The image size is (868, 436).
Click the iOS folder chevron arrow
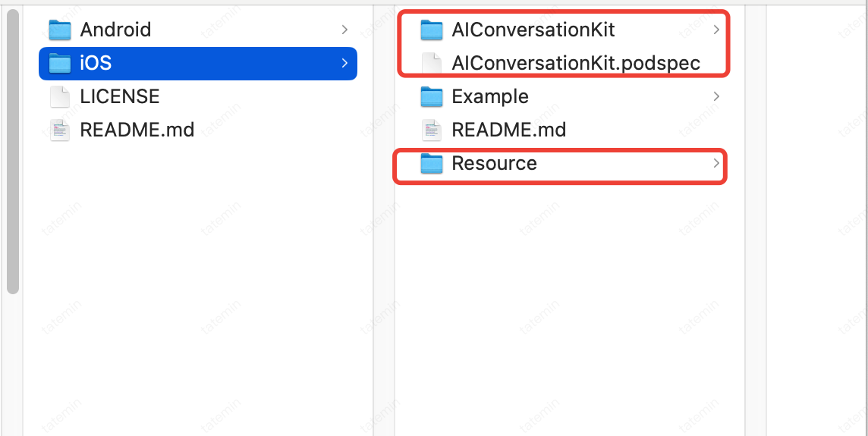point(344,63)
